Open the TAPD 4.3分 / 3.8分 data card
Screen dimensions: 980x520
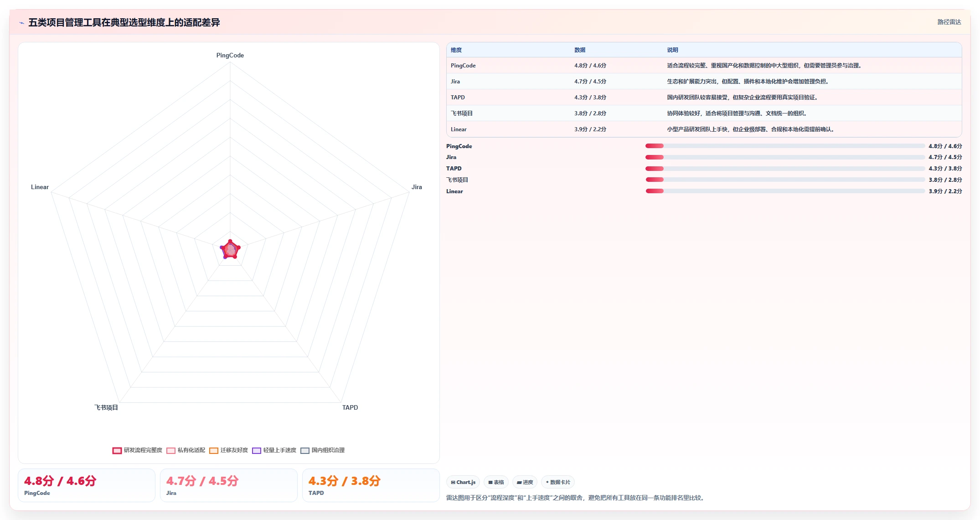371,485
